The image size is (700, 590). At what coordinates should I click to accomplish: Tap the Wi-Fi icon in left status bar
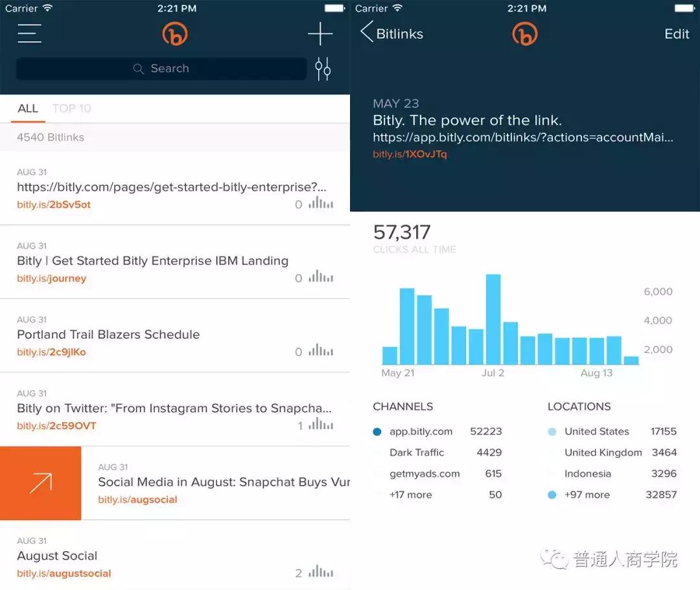point(47,8)
